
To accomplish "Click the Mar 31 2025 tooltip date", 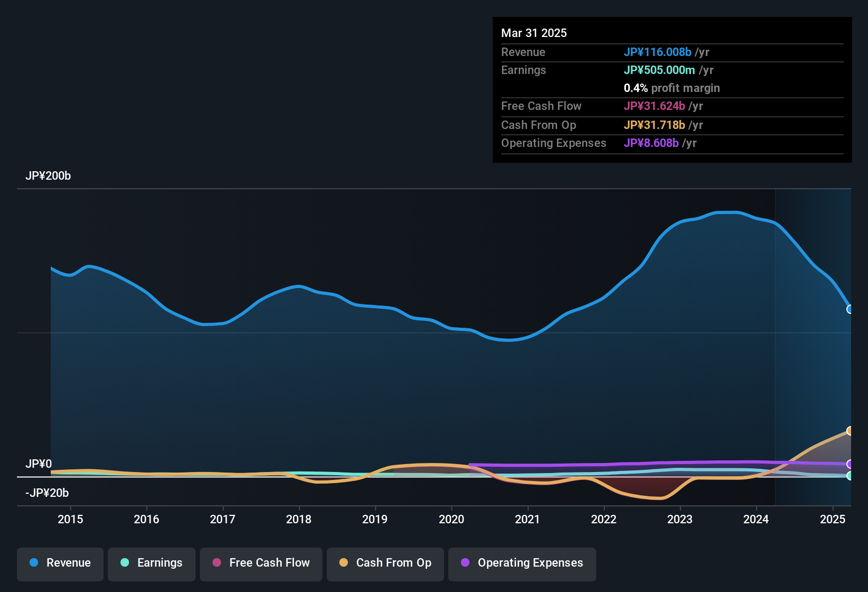I will (534, 33).
